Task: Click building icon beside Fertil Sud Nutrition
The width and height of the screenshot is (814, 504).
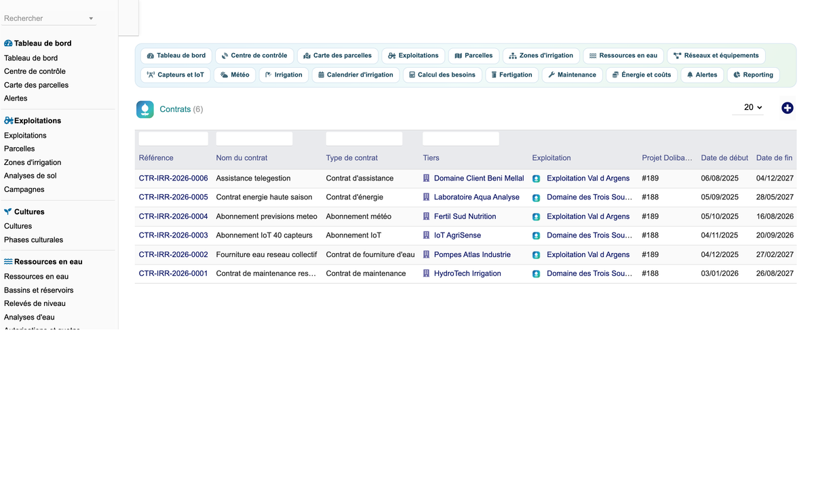Action: point(427,216)
